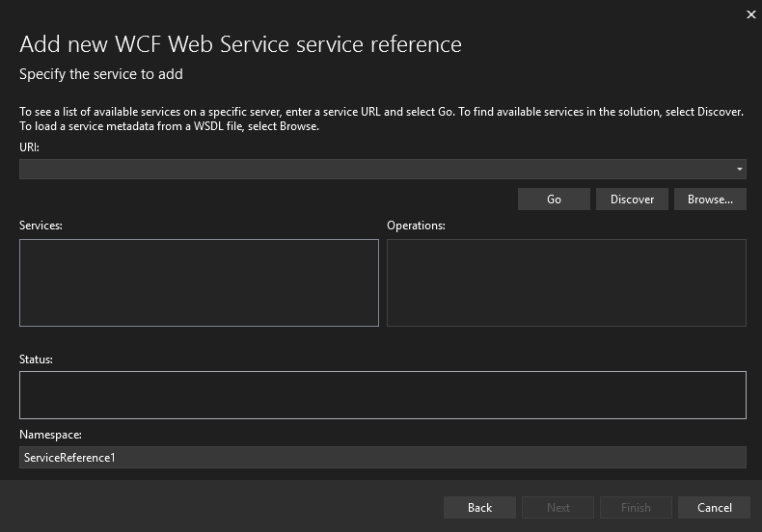The height and width of the screenshot is (532, 762).
Task: Click the 'Operations:' label
Action: (416, 226)
